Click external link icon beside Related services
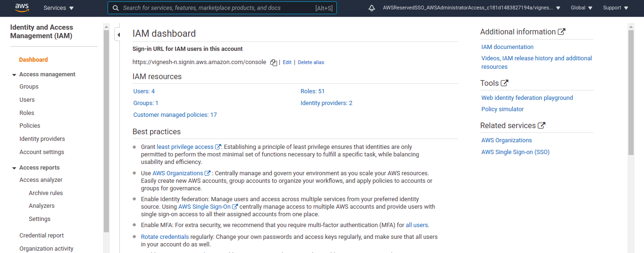The image size is (644, 253). (542, 125)
